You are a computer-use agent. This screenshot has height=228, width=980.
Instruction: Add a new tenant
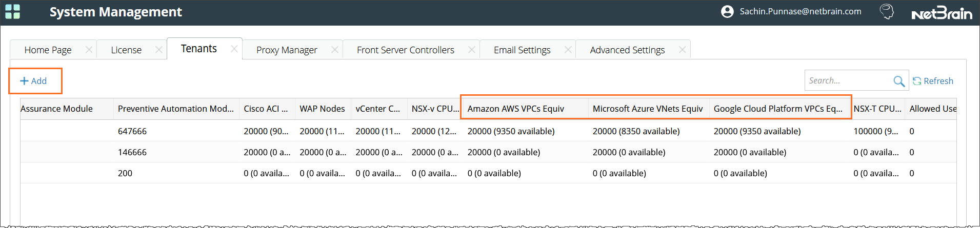tap(34, 81)
